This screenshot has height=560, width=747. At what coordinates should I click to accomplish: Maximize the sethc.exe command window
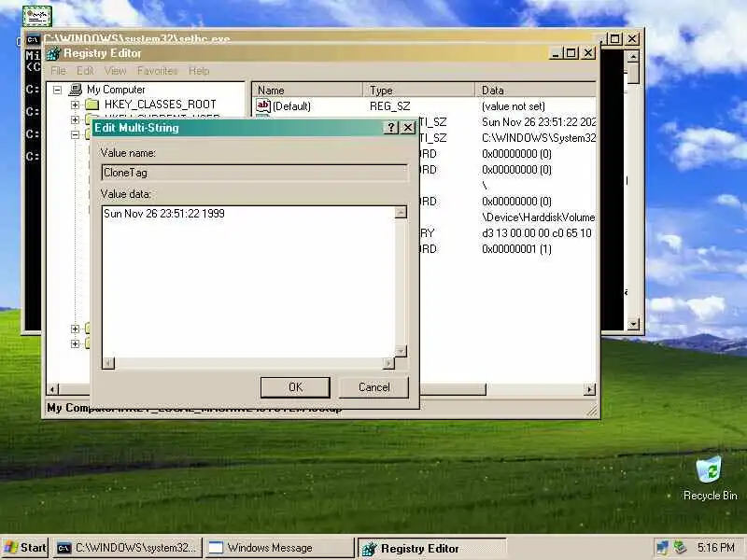[614, 38]
